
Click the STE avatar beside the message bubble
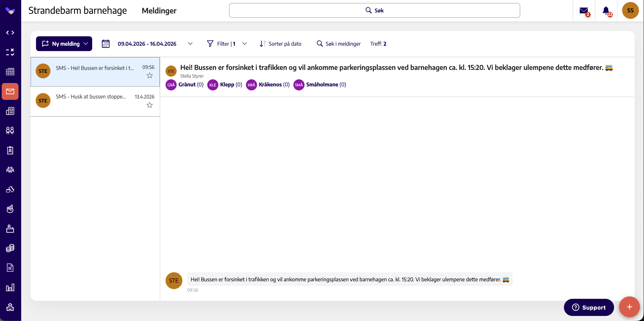pos(174,281)
